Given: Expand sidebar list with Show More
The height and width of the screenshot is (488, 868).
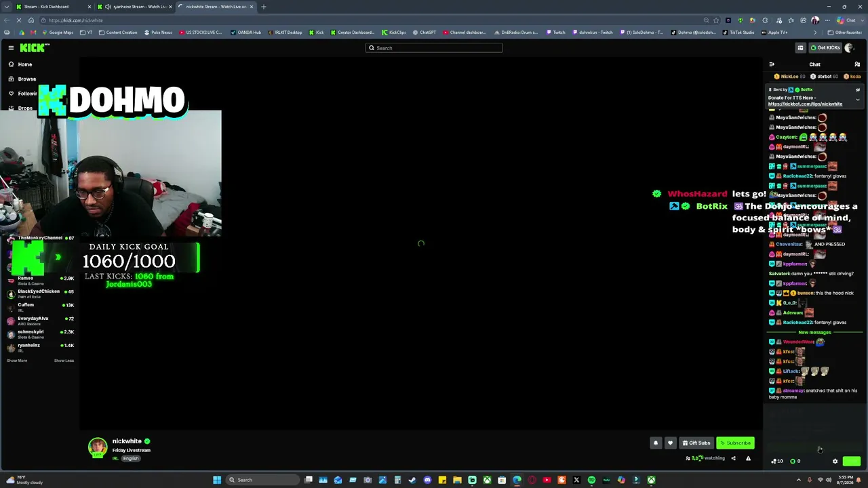Looking at the screenshot, I should (17, 361).
